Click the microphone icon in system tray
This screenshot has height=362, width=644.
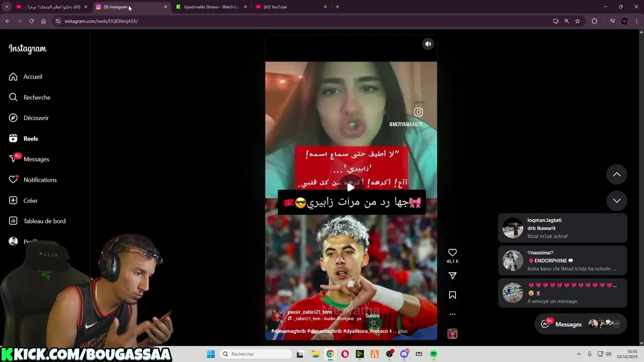pos(590,354)
